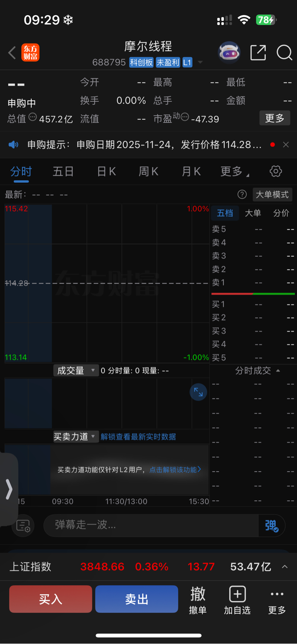Expand the chart to fullscreen
Screen dimensions: 297x644
pyautogui.click(x=198, y=392)
